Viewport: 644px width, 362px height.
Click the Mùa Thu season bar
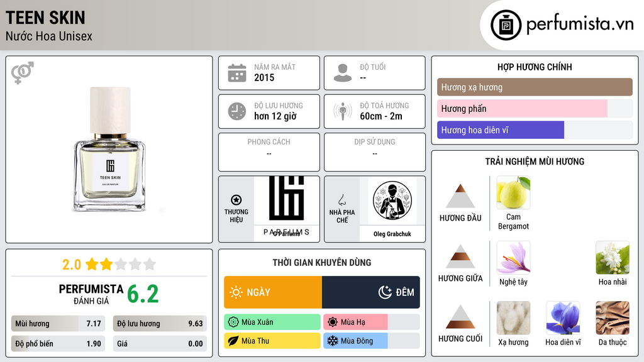point(272,341)
